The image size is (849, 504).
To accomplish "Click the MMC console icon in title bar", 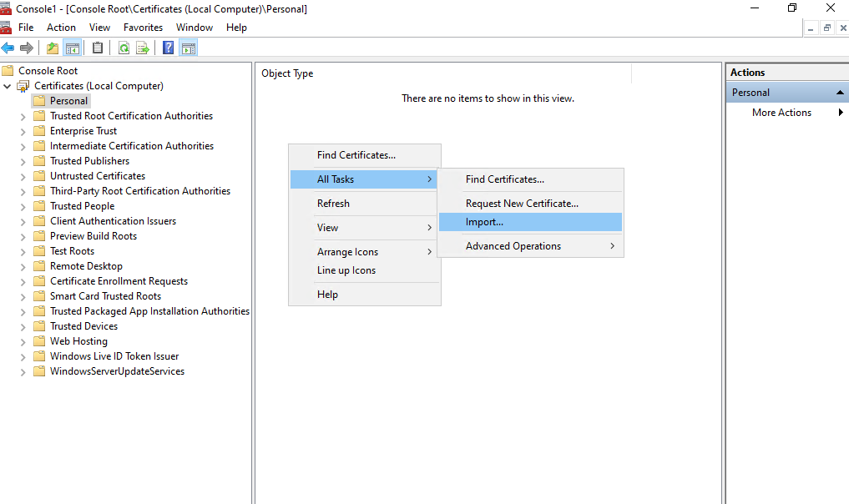I will click(5, 8).
